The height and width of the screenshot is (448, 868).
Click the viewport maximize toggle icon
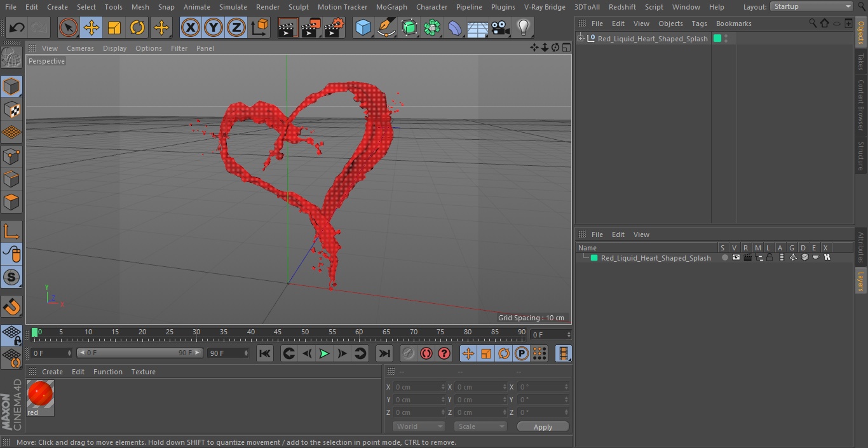click(566, 48)
